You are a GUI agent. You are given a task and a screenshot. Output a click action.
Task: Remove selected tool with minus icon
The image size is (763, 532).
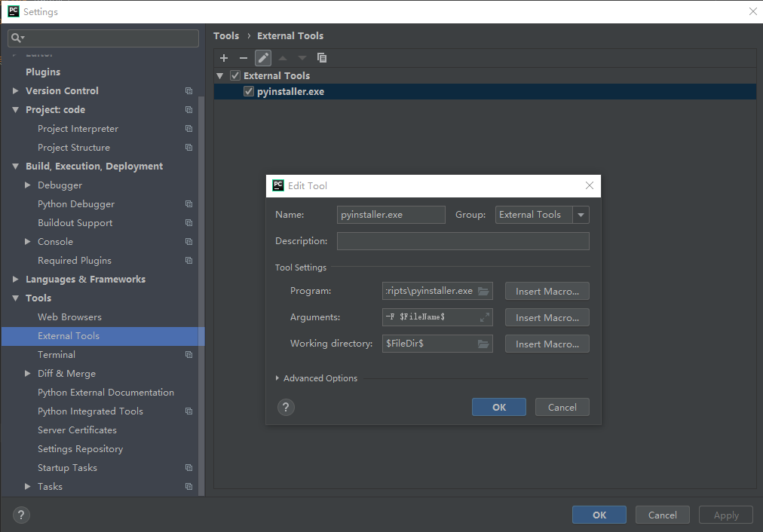(244, 58)
